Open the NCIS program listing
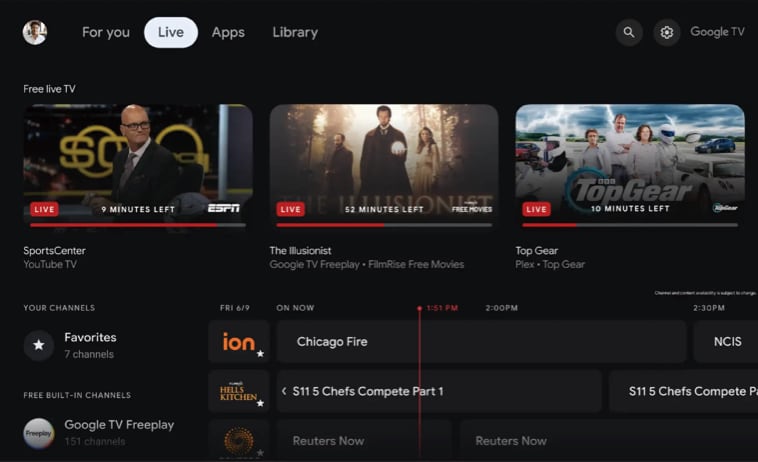This screenshot has width=758, height=462. point(726,342)
